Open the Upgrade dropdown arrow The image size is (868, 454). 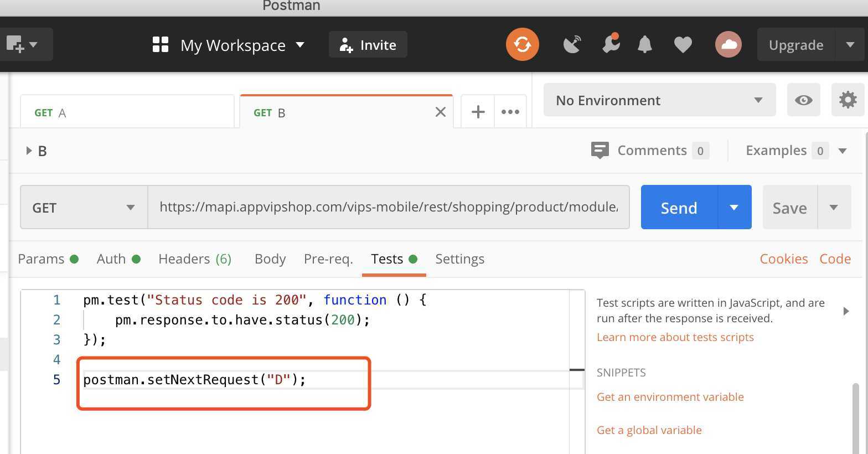[850, 44]
